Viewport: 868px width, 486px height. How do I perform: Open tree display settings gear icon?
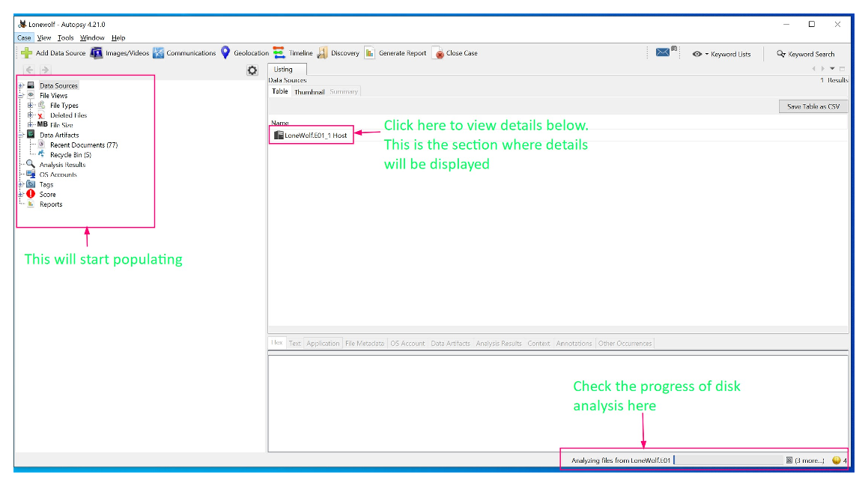click(252, 70)
